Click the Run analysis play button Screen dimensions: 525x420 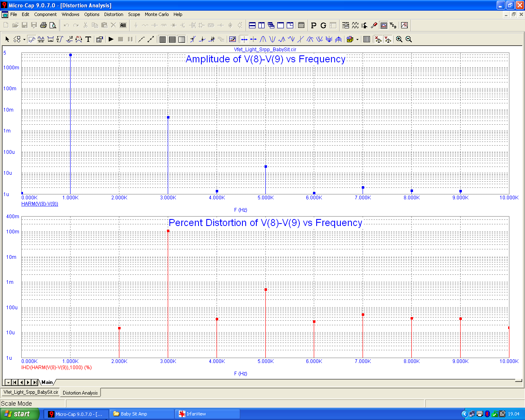tap(111, 39)
